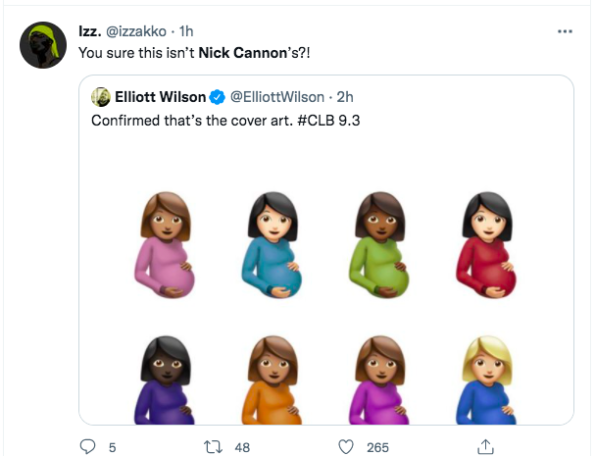The height and width of the screenshot is (456, 595).
Task: Click Izz.'s profile avatar
Action: pos(43,45)
